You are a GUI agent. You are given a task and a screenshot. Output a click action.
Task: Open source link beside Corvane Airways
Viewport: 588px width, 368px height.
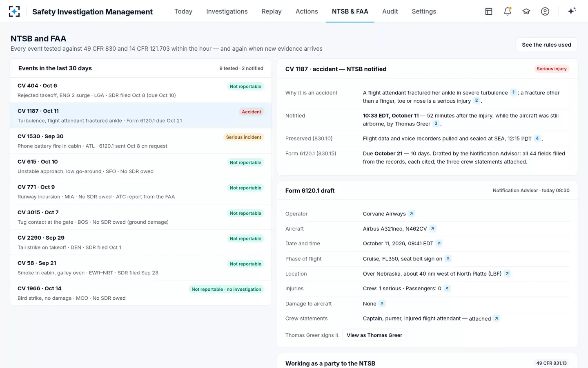(x=412, y=213)
